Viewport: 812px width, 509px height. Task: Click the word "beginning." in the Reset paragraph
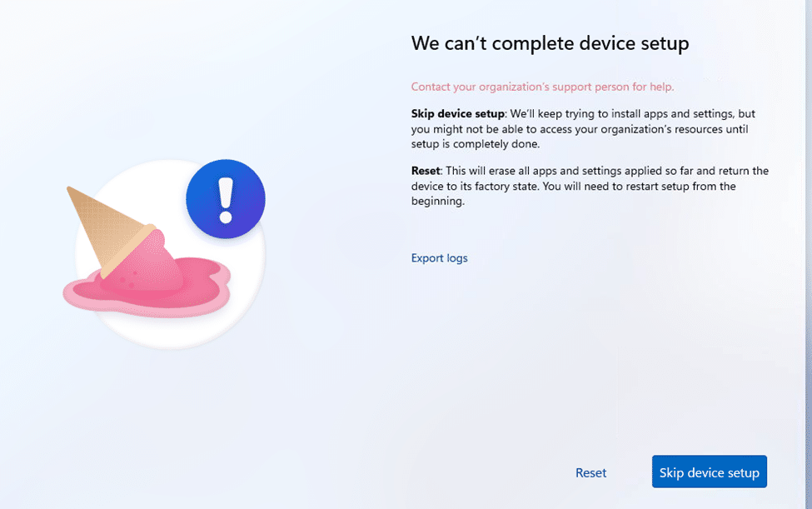pyautogui.click(x=437, y=202)
